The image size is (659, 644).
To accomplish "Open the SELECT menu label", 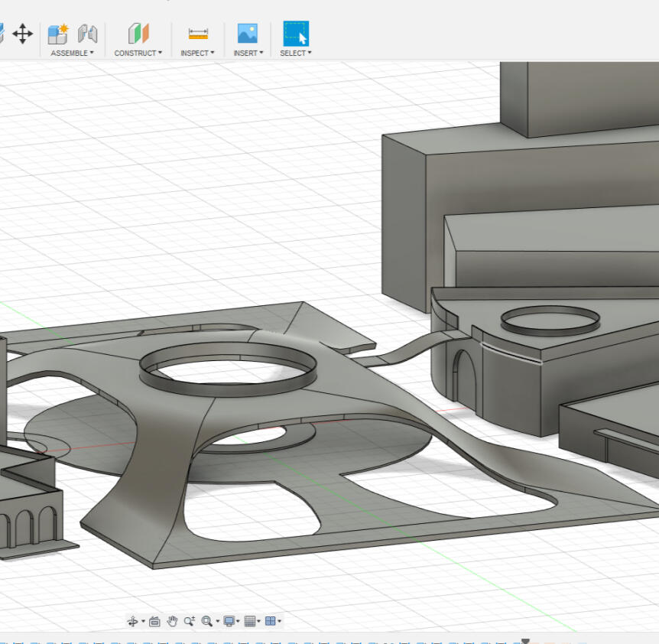I will coord(295,53).
